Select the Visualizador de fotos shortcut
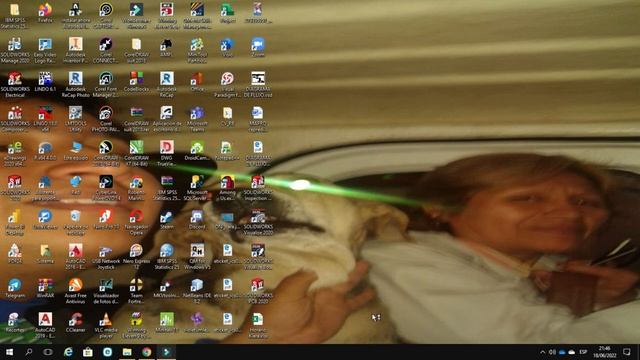Image resolution: width=640 pixels, height=360 pixels. [x=106, y=291]
